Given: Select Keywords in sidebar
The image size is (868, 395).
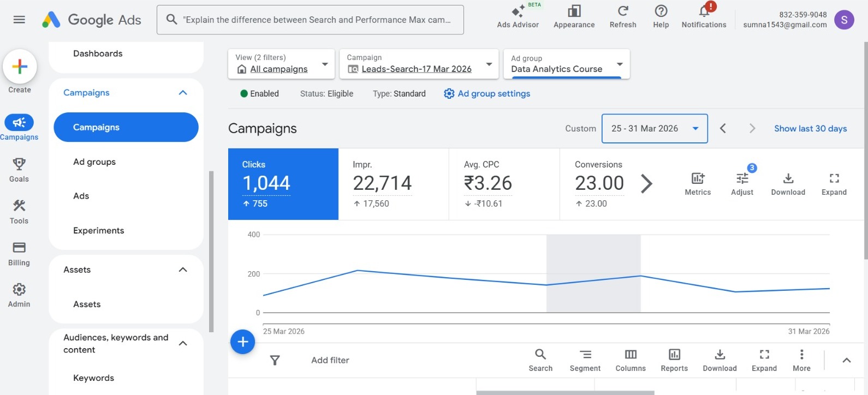Looking at the screenshot, I should [94, 378].
